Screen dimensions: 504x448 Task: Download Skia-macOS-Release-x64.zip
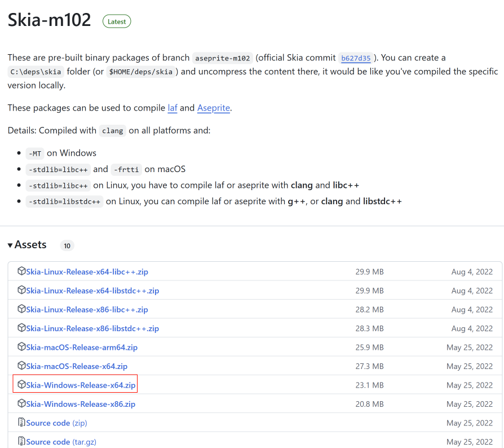77,366
